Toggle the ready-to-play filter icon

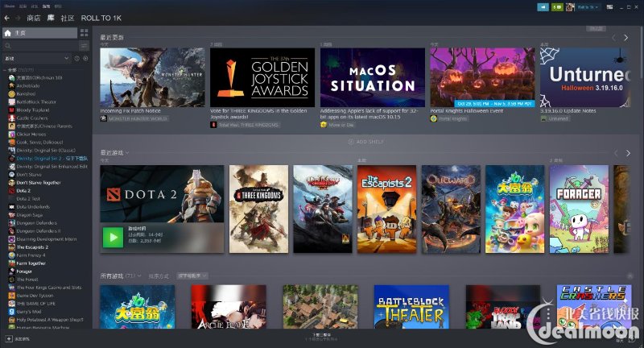coord(85,58)
